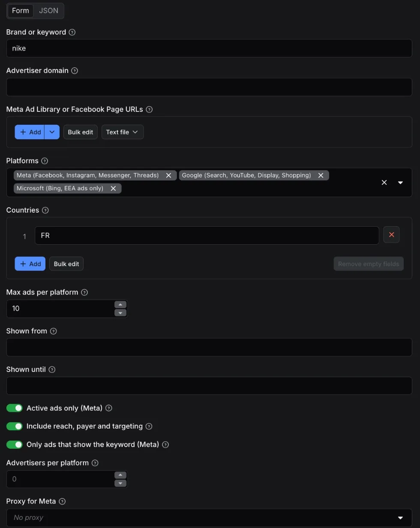The image size is (420, 528).
Task: Open help icon for Only ads showing keyword
Action: point(165,445)
